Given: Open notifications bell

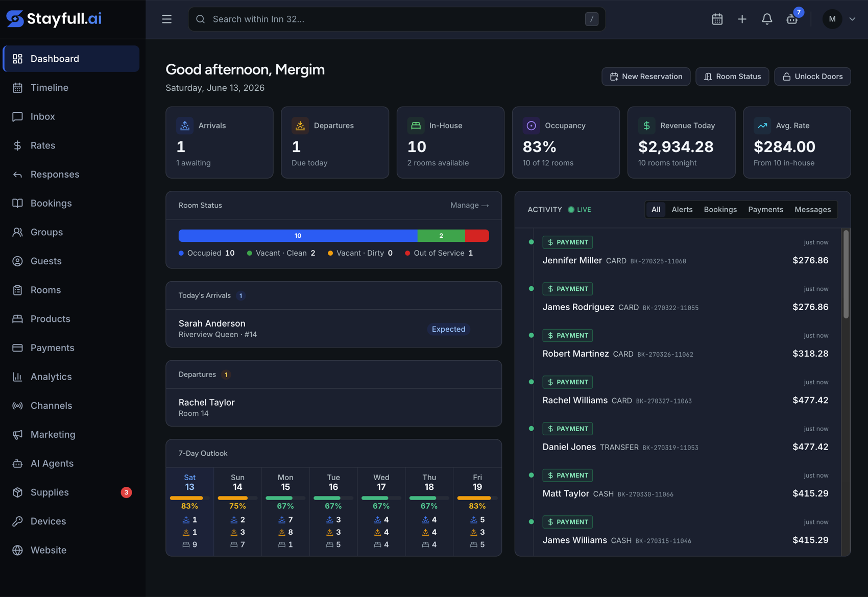Looking at the screenshot, I should (766, 19).
